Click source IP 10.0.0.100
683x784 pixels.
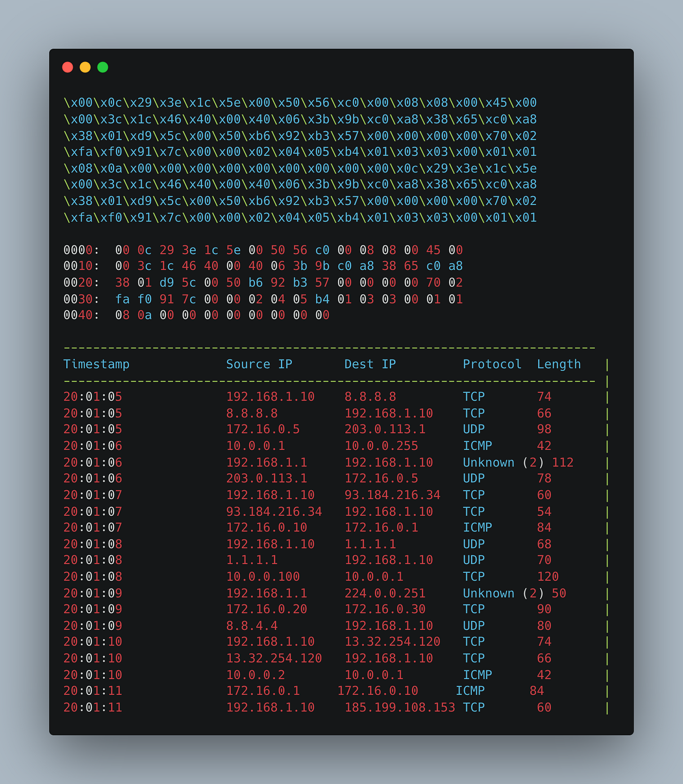pos(263,577)
